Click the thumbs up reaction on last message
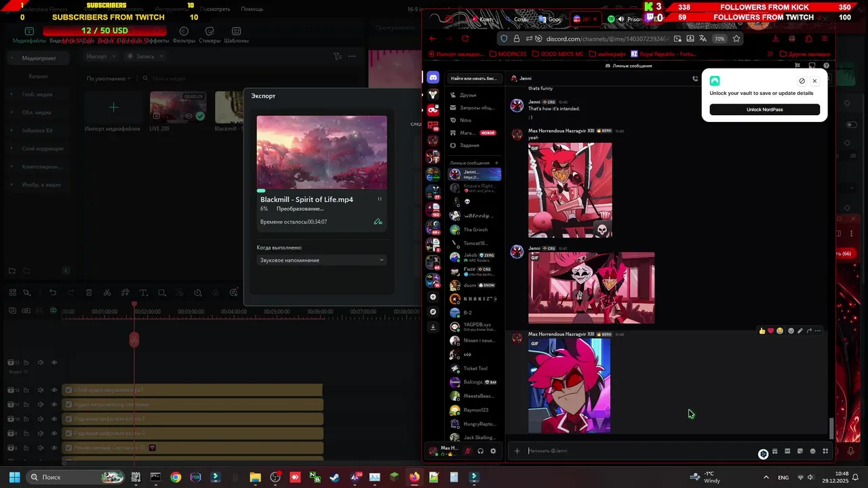The width and height of the screenshot is (868, 488). [x=762, y=331]
